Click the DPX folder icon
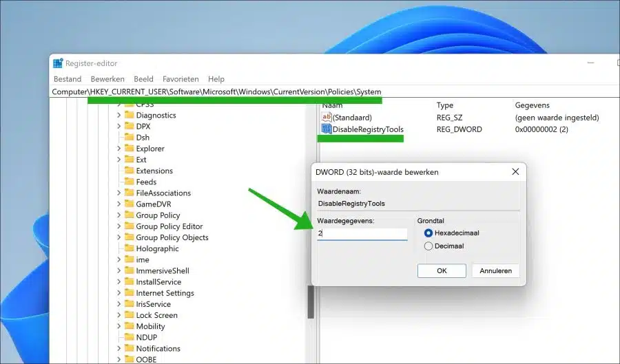620x364 pixels. coord(130,126)
